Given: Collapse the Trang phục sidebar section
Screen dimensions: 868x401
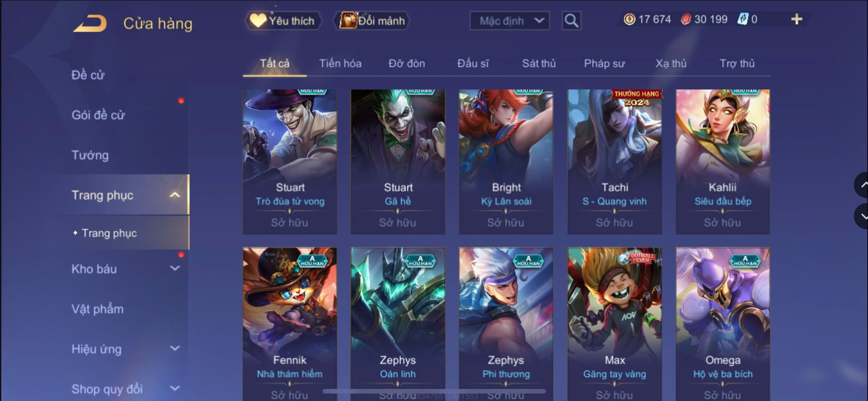Looking at the screenshot, I should 175,195.
